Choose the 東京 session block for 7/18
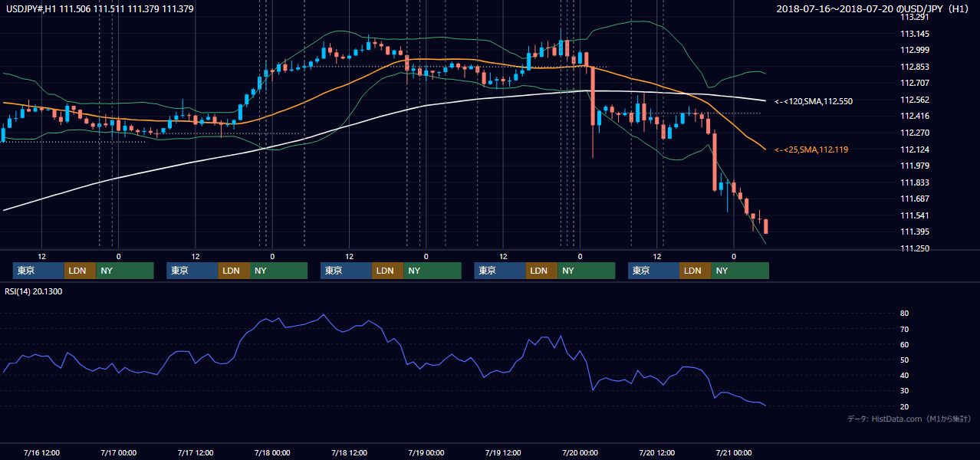This screenshot has height=460, width=980. [346, 271]
